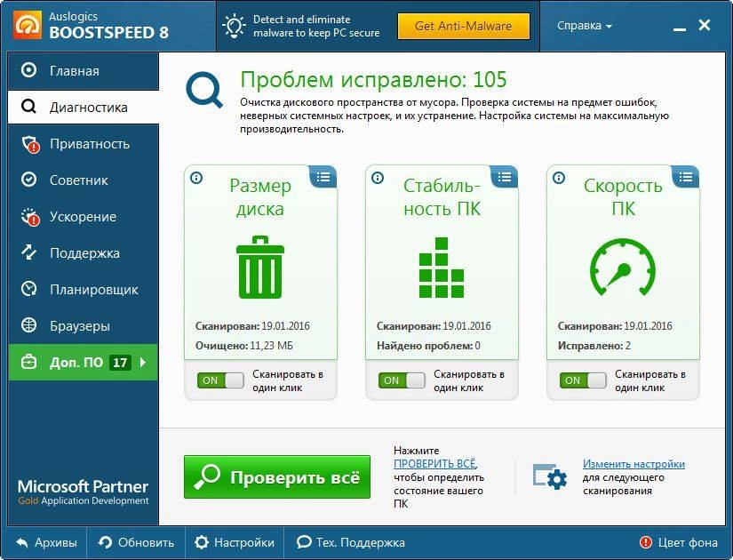Click the 17 badge on Доп. ПО
The image size is (733, 560).
tap(120, 363)
